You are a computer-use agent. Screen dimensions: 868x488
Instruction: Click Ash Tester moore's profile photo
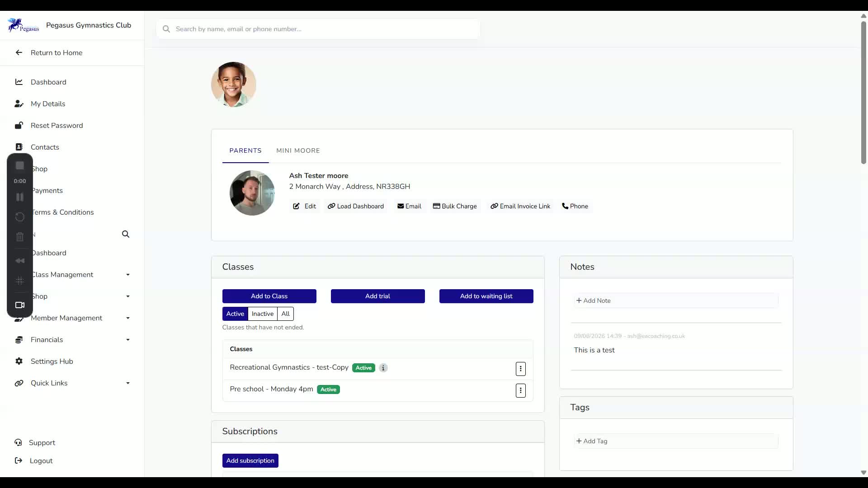click(252, 193)
